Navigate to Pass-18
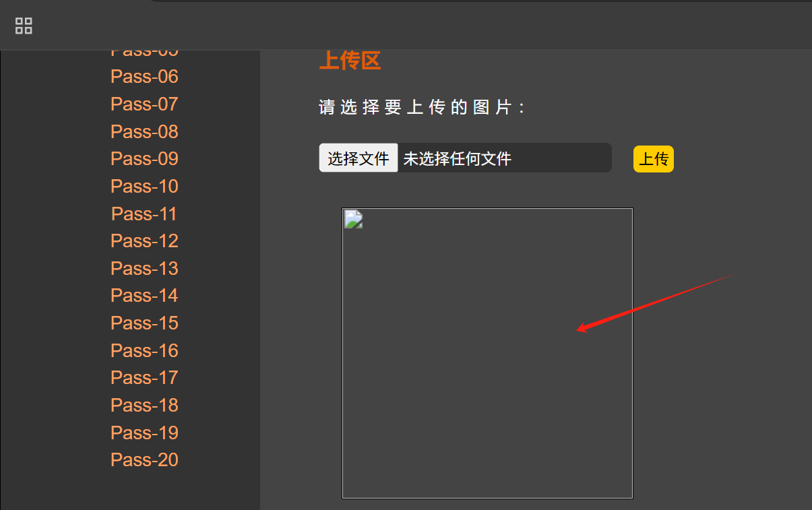The image size is (812, 510). (144, 406)
